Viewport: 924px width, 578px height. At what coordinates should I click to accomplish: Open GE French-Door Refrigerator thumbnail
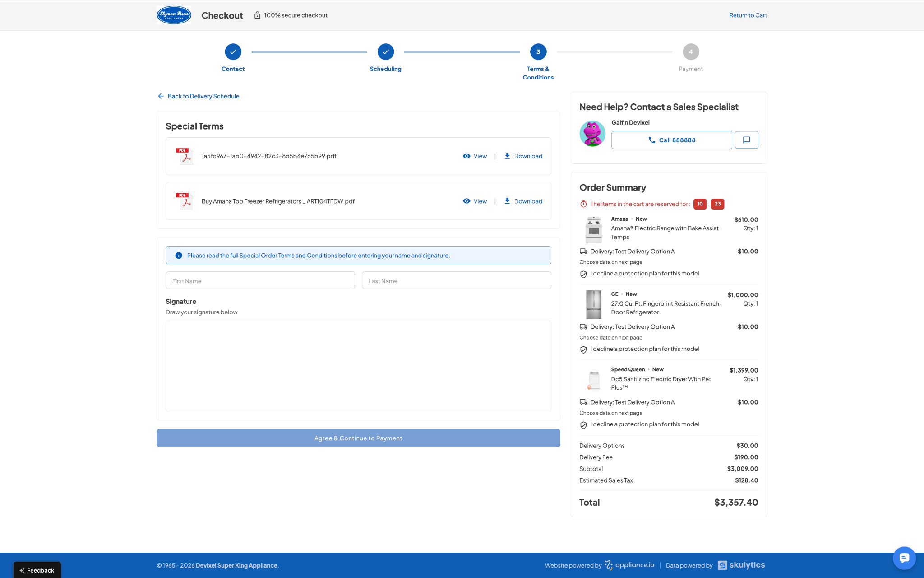pyautogui.click(x=594, y=305)
